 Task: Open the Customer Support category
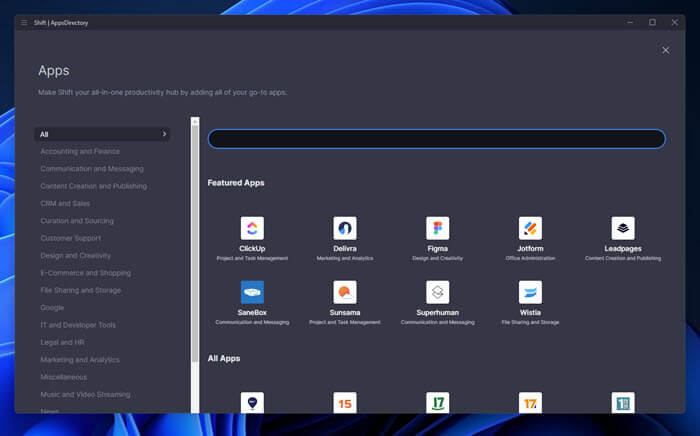coord(71,238)
